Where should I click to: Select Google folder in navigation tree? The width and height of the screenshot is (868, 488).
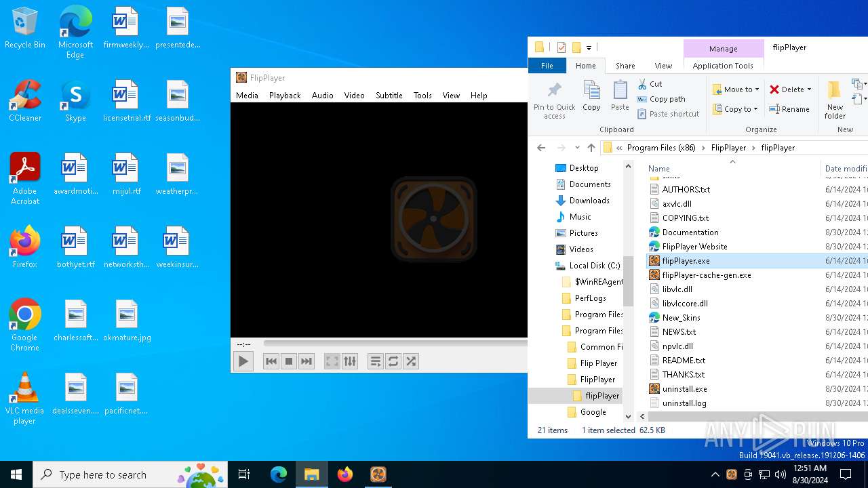point(593,412)
